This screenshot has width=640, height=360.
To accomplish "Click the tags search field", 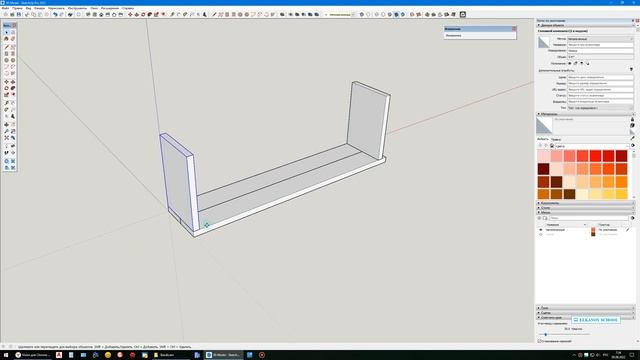I will (x=589, y=218).
